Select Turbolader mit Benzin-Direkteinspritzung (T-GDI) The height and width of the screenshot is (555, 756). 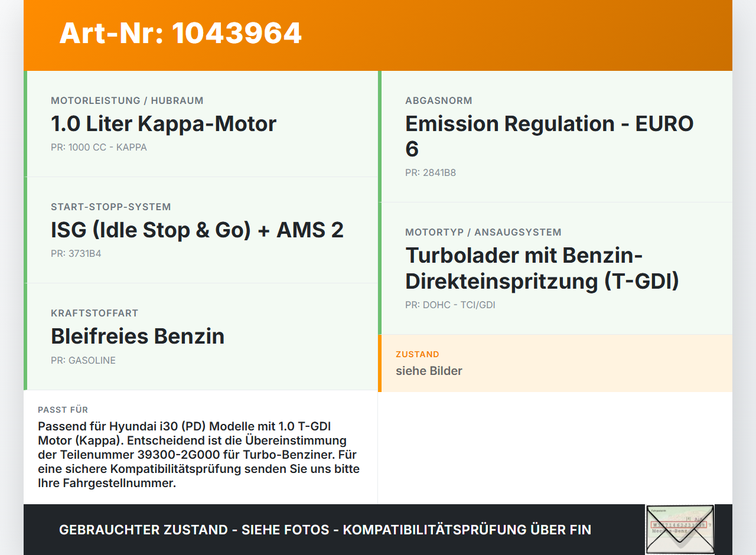[542, 268]
